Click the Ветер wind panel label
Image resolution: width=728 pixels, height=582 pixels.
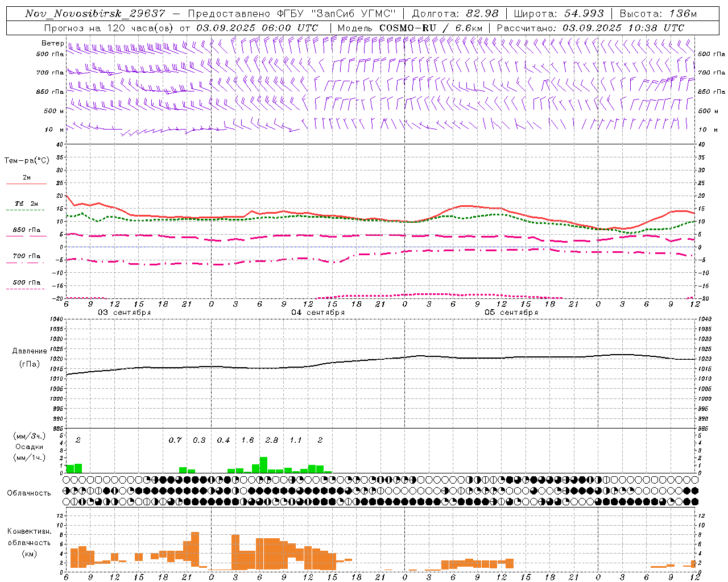coord(52,43)
